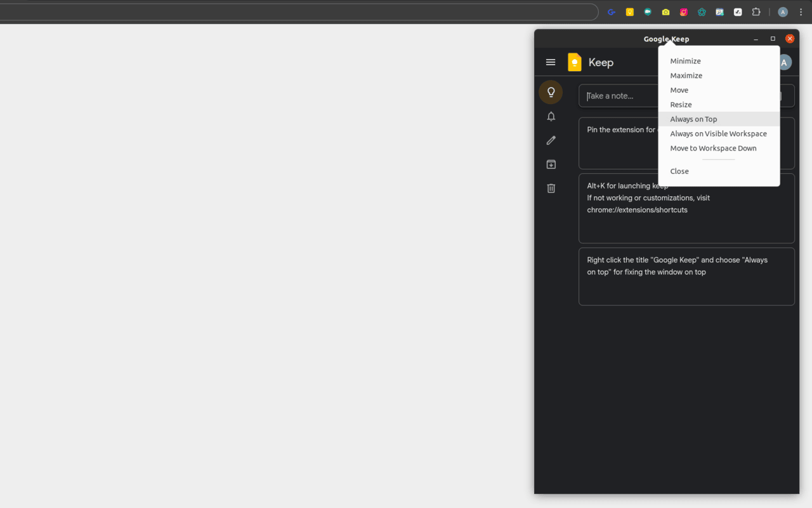Open the Chrome three-dot menu
The image size is (812, 508).
(x=801, y=12)
